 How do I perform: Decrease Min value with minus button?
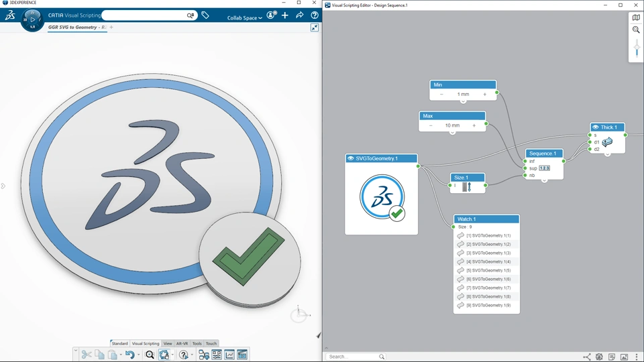pos(441,95)
